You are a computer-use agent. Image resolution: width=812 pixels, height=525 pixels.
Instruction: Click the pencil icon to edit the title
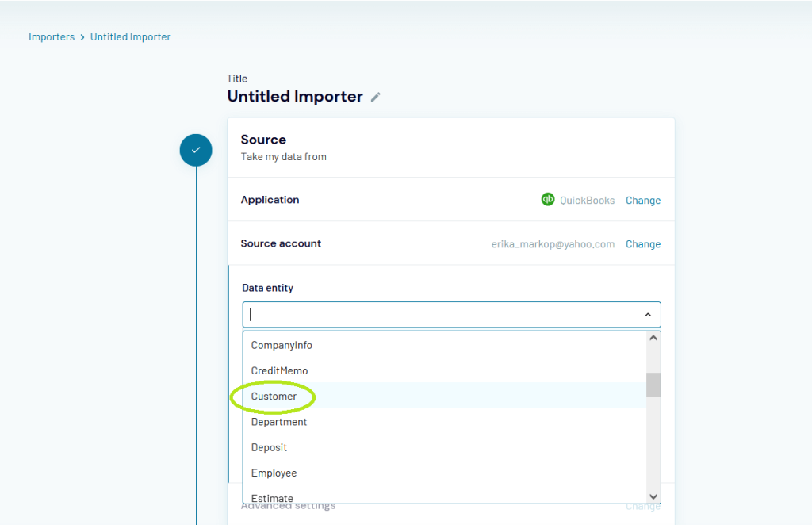[376, 97]
